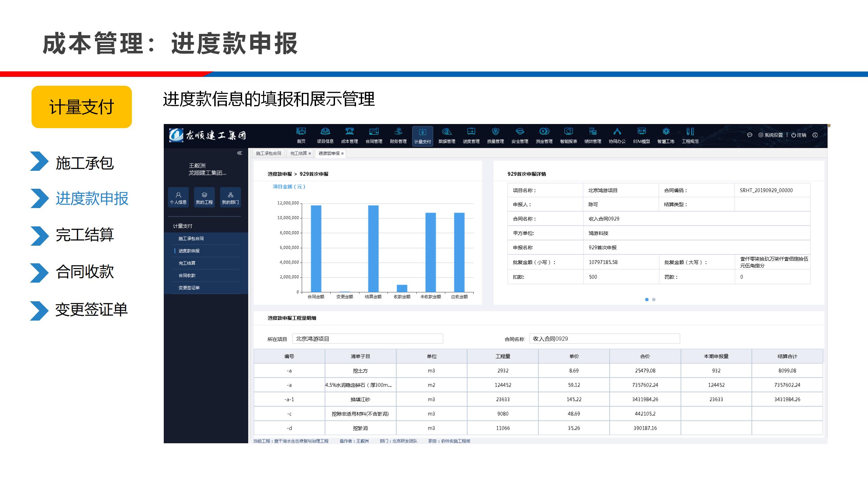
Task: Open the 所在项目 selection field
Action: tap(367, 339)
